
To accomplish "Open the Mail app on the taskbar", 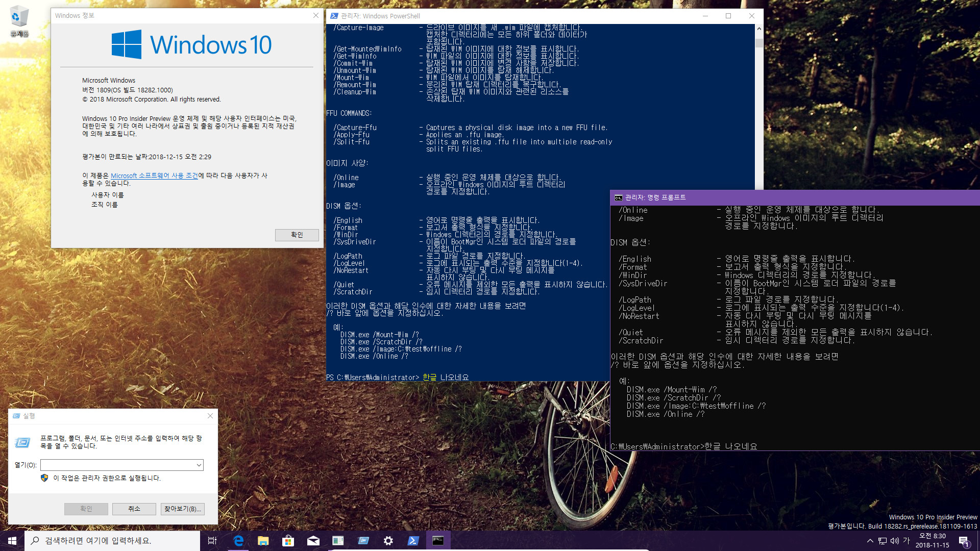I will pos(313,541).
